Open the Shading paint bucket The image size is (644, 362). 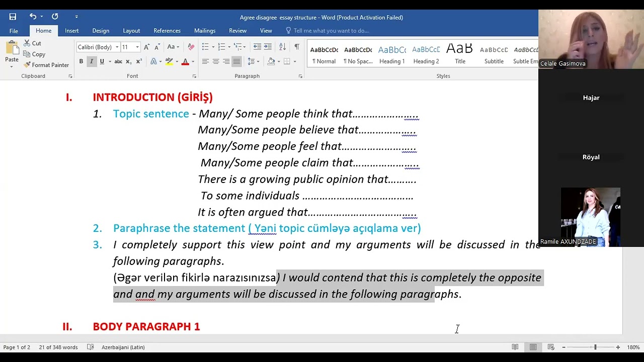click(x=271, y=61)
